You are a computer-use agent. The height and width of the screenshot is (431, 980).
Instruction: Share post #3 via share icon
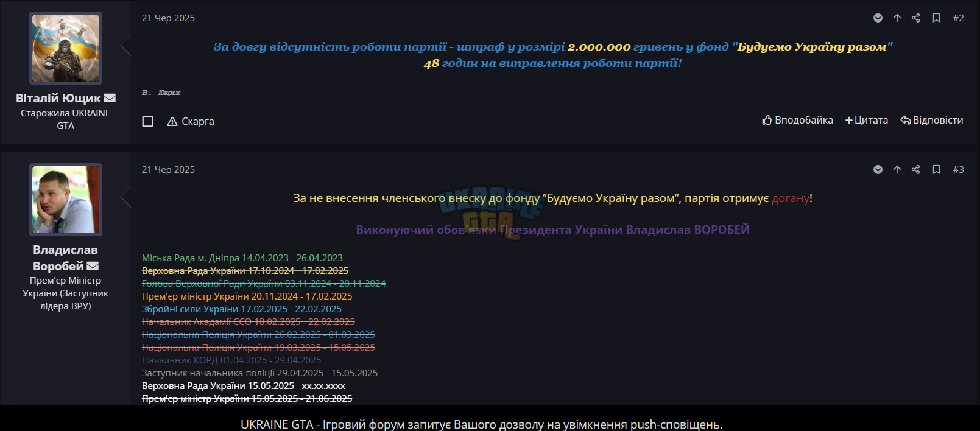coord(916,170)
